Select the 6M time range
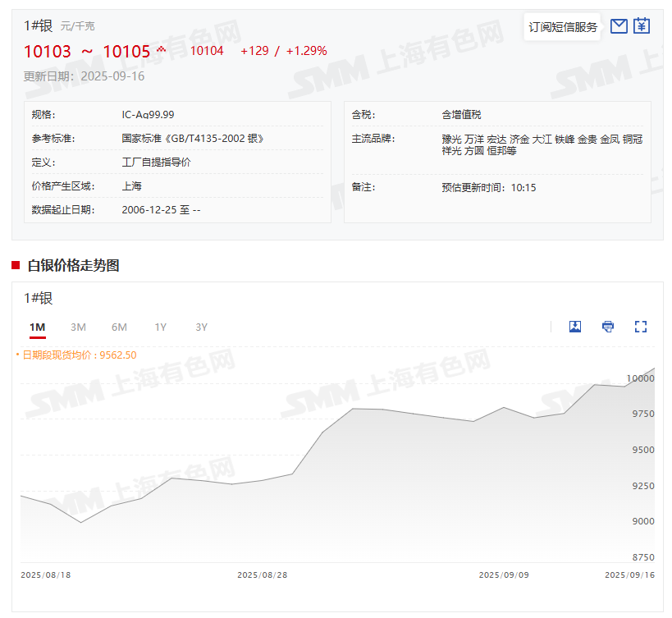This screenshot has width=672, height=618. tap(119, 327)
